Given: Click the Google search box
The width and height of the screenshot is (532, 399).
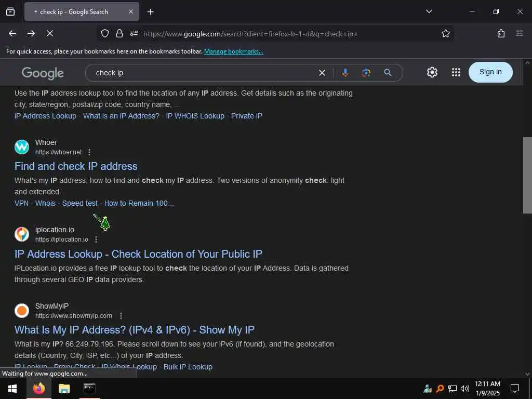Looking at the screenshot, I should [x=204, y=73].
